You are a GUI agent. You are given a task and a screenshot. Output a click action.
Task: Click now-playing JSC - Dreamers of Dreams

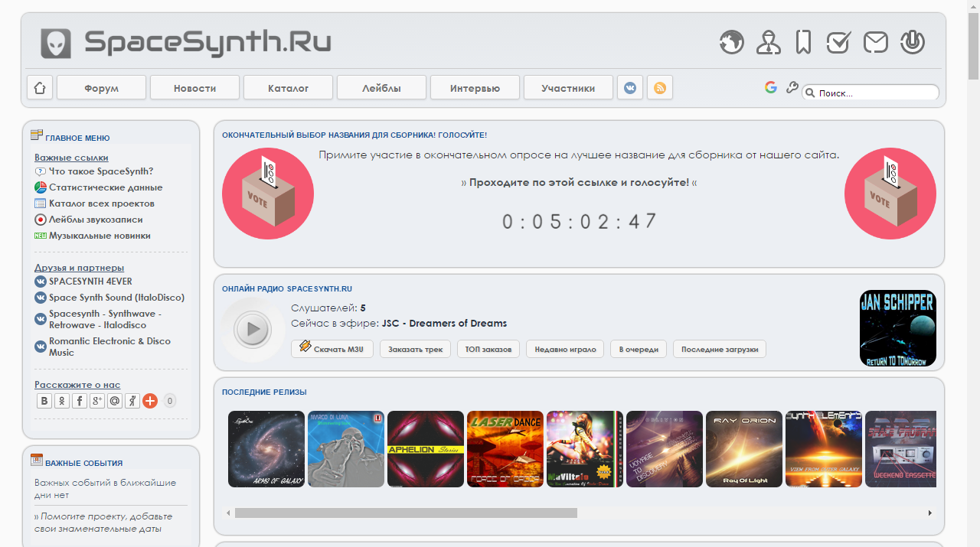coord(444,323)
